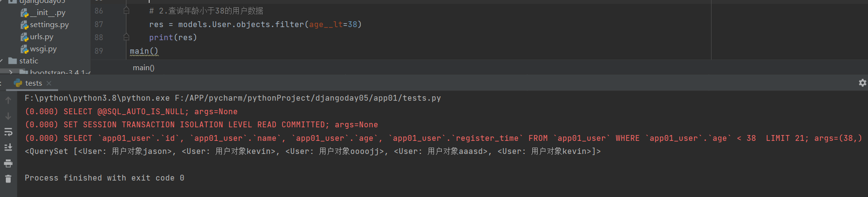Open wsgi.py from the project tree

click(43, 49)
